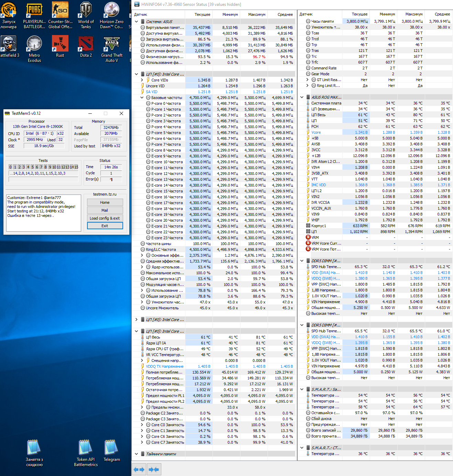
Task: Open the Token API Battlemetrics file icon
Action: point(86,453)
